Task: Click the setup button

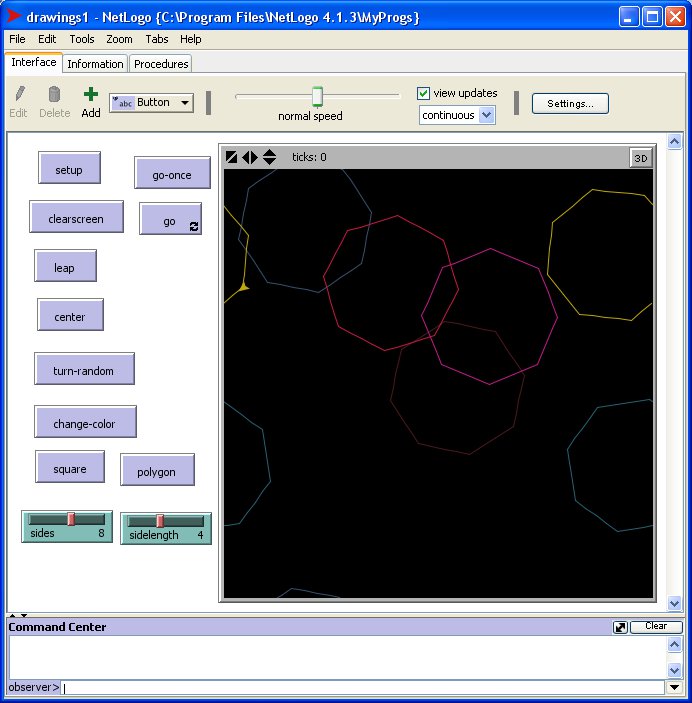Action: point(69,168)
